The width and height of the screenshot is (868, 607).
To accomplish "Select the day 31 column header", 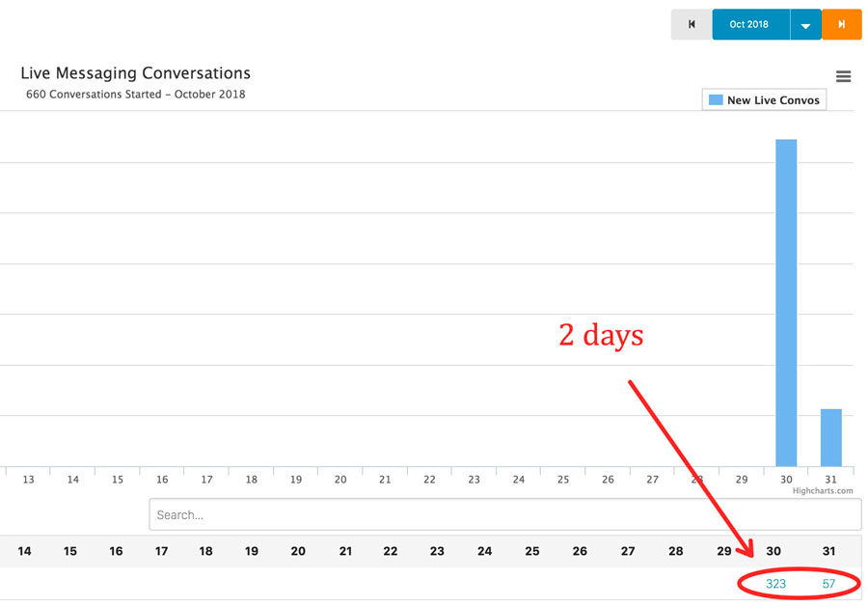I will 829,551.
